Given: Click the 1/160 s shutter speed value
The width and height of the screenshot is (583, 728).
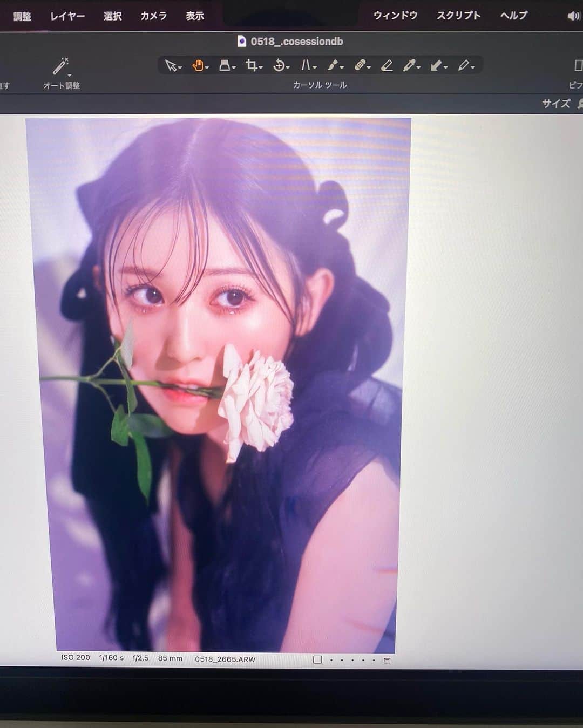Looking at the screenshot, I should (111, 658).
